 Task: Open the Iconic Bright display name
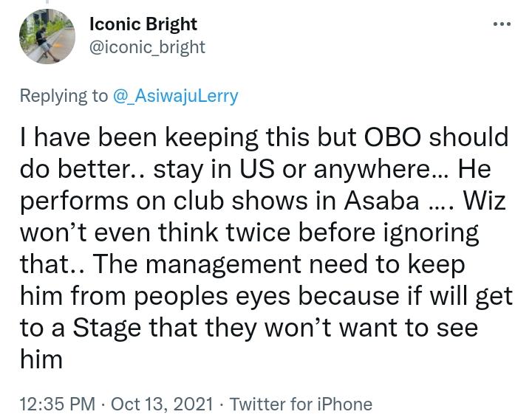pyautogui.click(x=143, y=24)
